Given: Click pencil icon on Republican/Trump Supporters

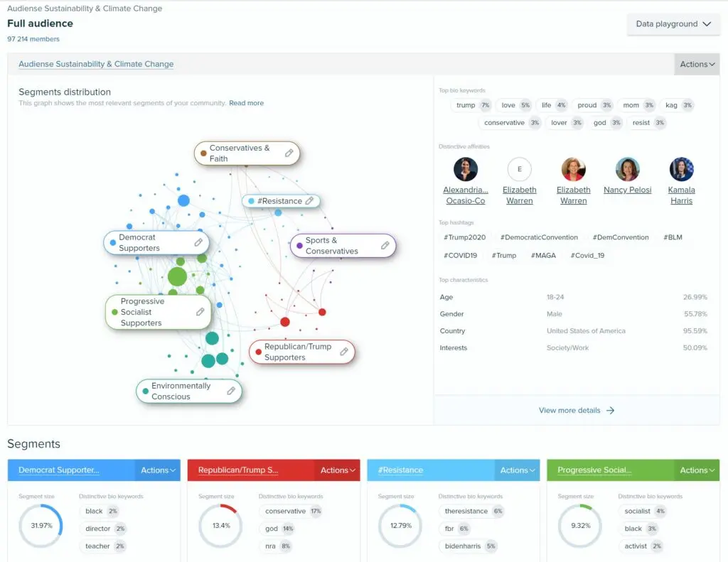Looking at the screenshot, I should (344, 352).
